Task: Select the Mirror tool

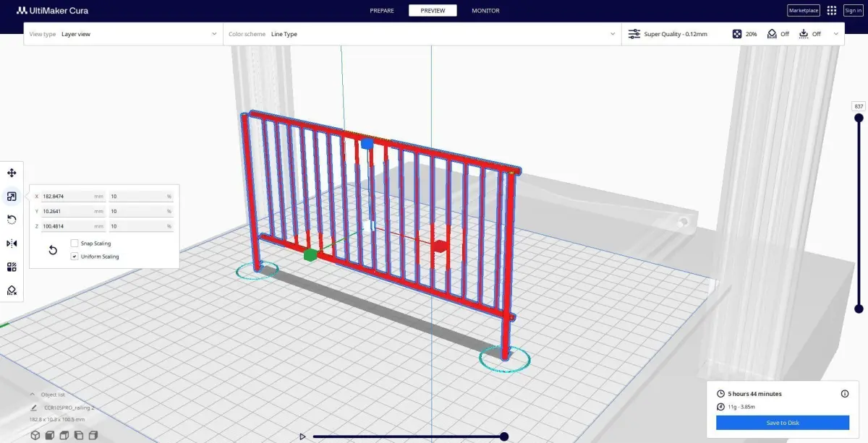Action: [12, 244]
